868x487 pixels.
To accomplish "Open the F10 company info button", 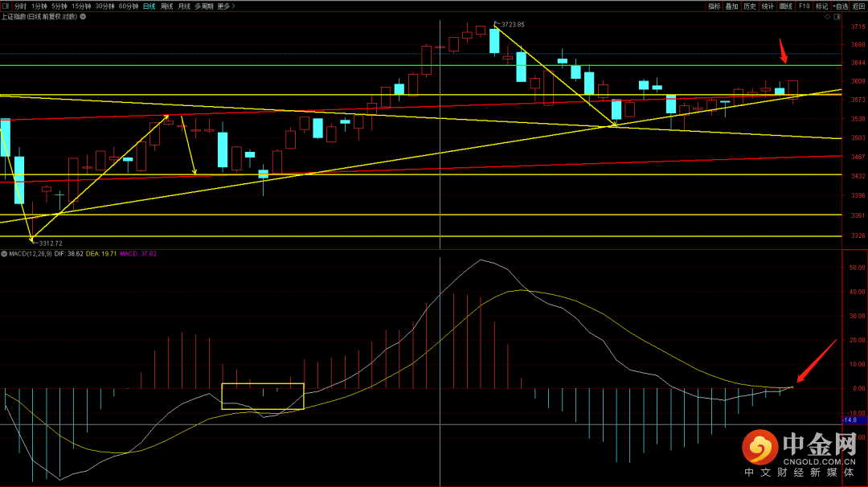I will pos(804,6).
